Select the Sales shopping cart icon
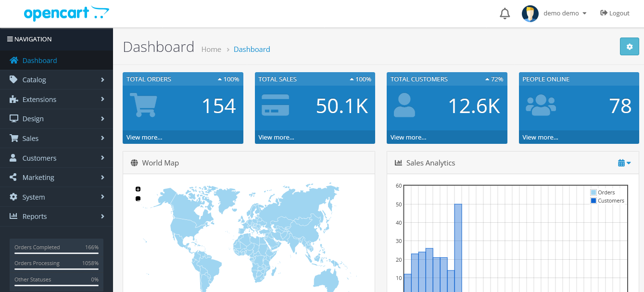The image size is (644, 292). (13, 138)
